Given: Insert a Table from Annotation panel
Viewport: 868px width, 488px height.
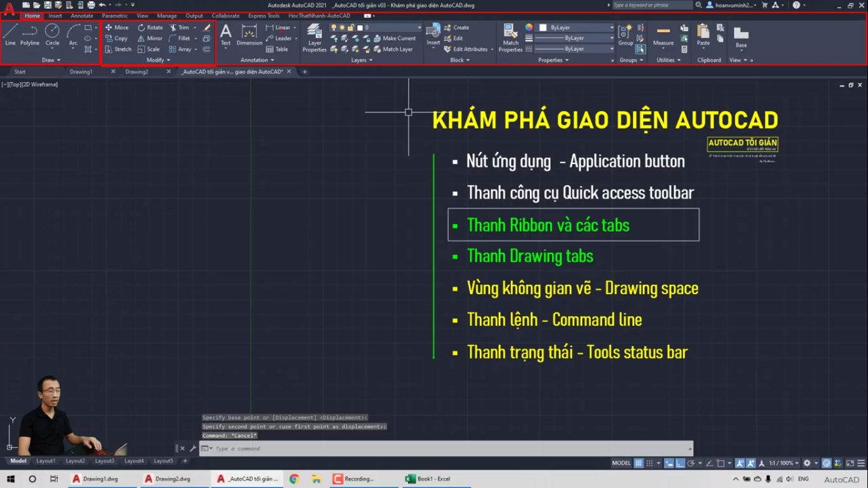Looking at the screenshot, I should coord(277,49).
